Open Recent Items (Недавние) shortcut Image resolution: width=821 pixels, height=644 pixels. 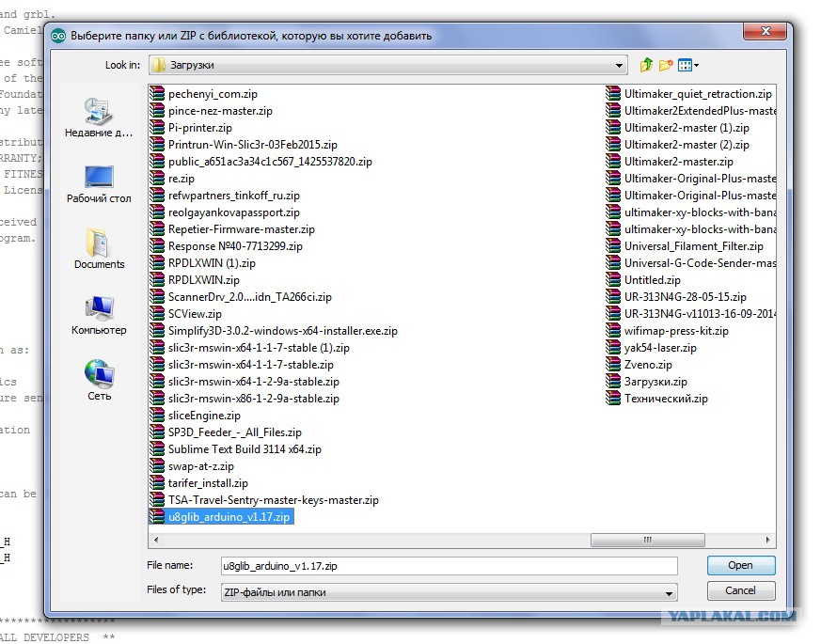[99, 118]
